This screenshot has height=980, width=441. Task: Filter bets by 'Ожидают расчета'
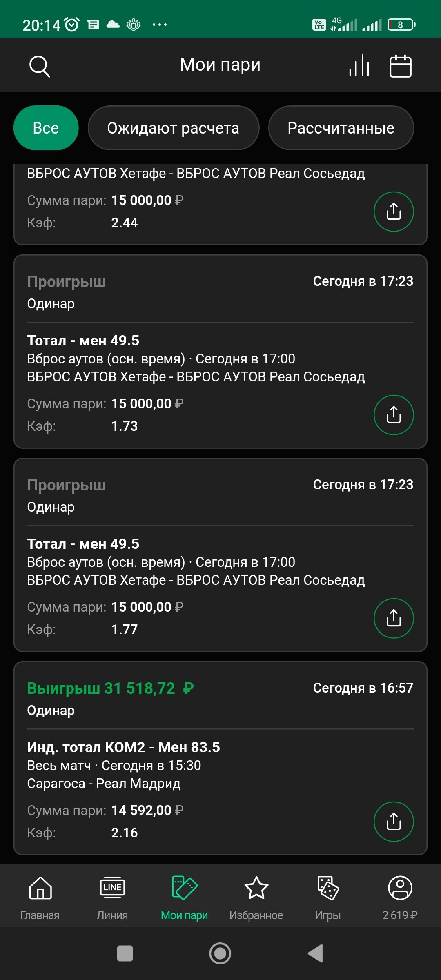173,128
